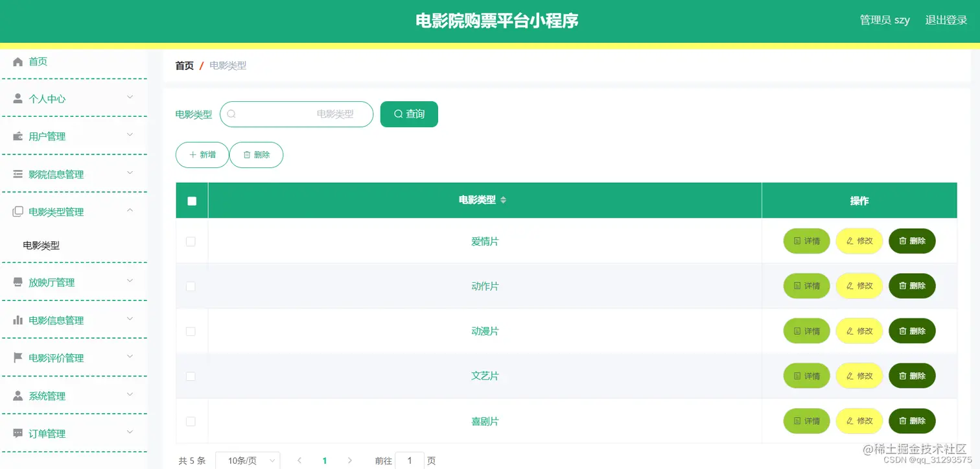The height and width of the screenshot is (469, 980).
Task: Click the list icon next to 影院信息管理
Action: pyautogui.click(x=18, y=174)
